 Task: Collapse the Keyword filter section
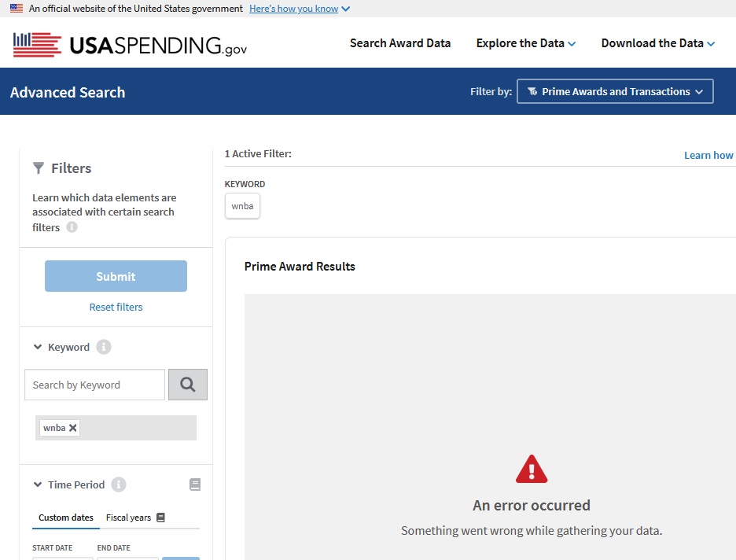[x=38, y=347]
